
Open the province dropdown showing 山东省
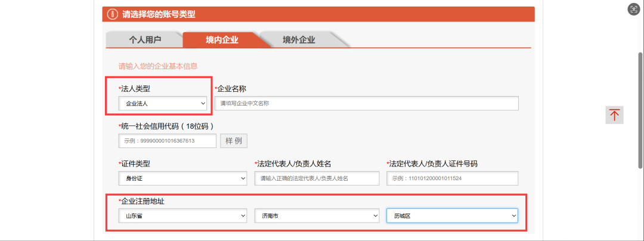pos(182,215)
